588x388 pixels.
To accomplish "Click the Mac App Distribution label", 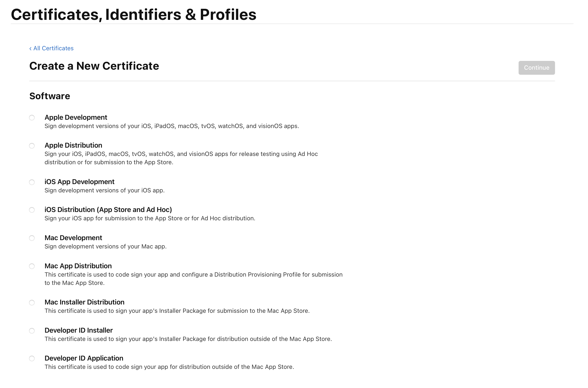I will click(78, 266).
